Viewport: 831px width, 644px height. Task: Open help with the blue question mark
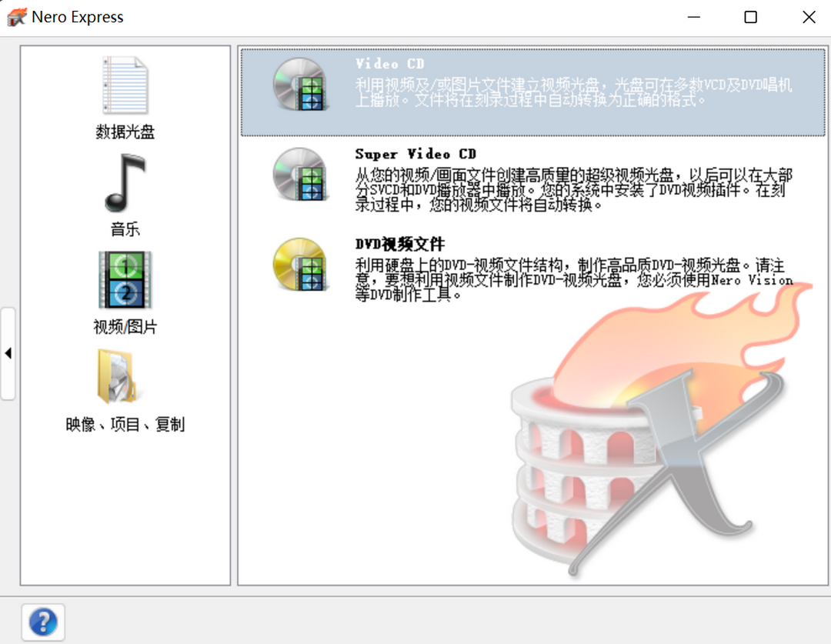pos(43,622)
